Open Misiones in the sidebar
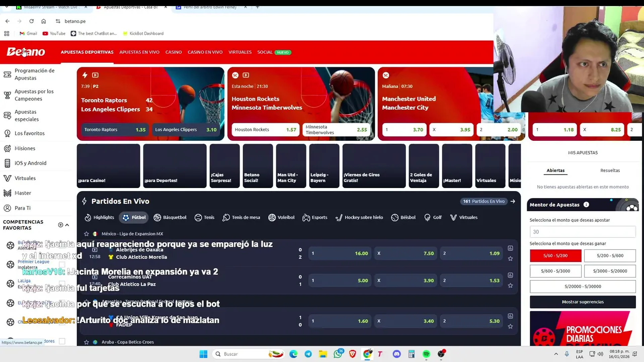This screenshot has height=362, width=644. tap(25, 148)
